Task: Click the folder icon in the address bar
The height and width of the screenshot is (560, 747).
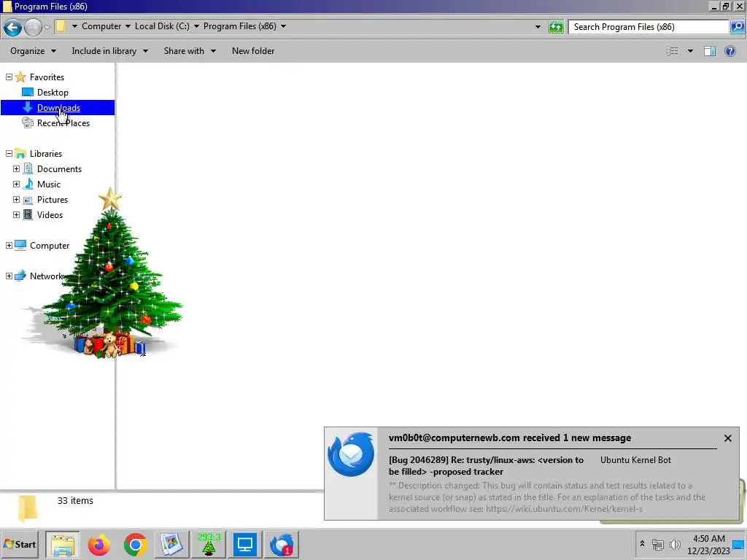Action: point(61,26)
